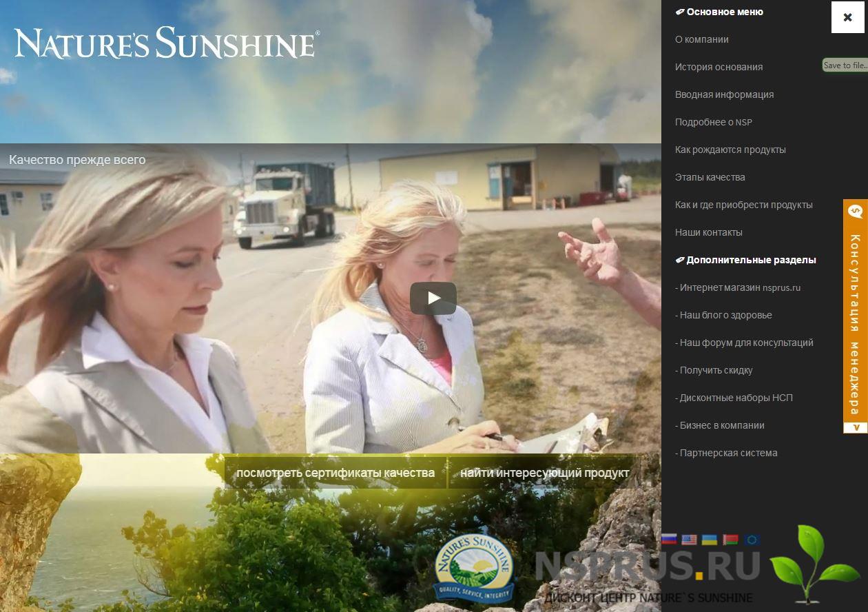
Task: Open 'Как и где приобрести продукты'
Action: point(744,205)
